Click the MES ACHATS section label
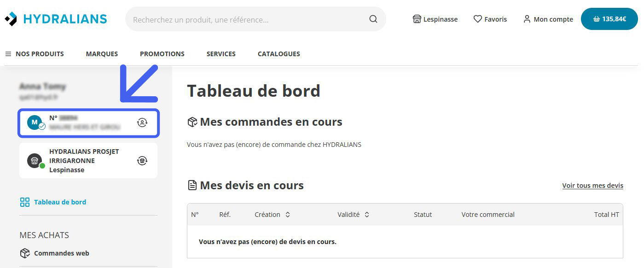The height and width of the screenshot is (268, 644). pyautogui.click(x=44, y=235)
